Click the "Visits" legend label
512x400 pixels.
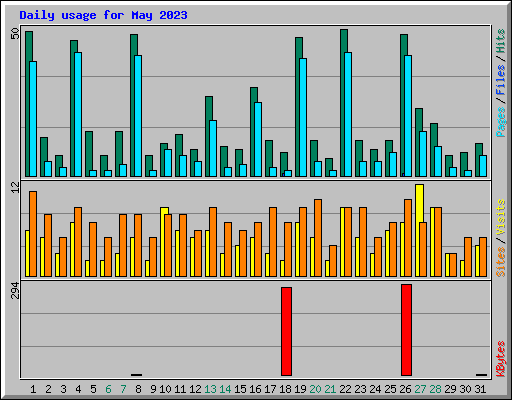click(x=500, y=218)
